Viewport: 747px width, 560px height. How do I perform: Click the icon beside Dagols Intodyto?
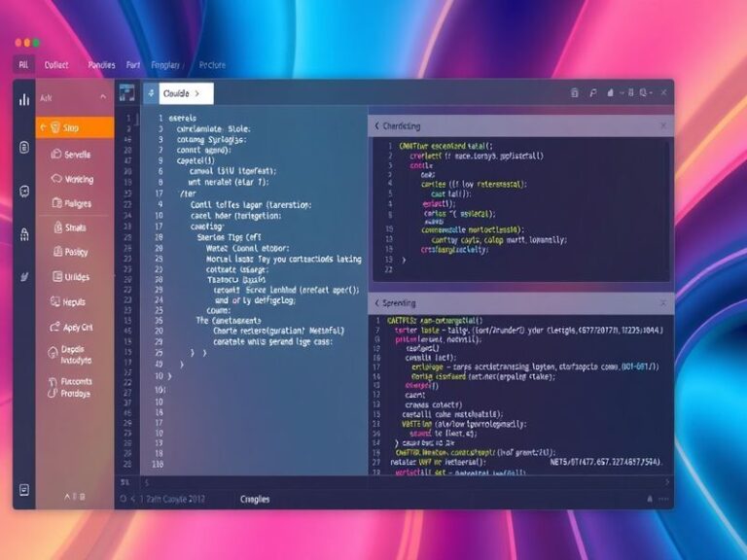click(53, 353)
